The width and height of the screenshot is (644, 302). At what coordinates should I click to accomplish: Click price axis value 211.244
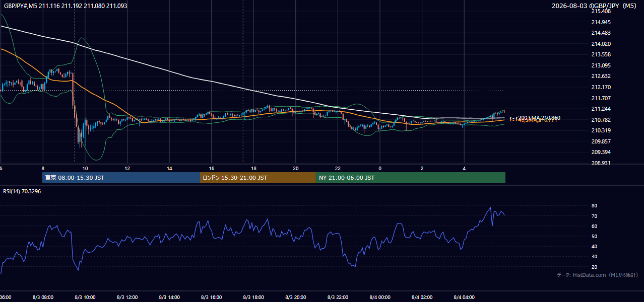(x=601, y=109)
